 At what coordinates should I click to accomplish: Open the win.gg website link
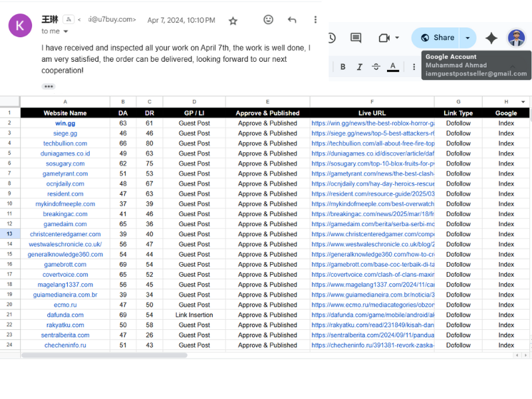coord(65,123)
